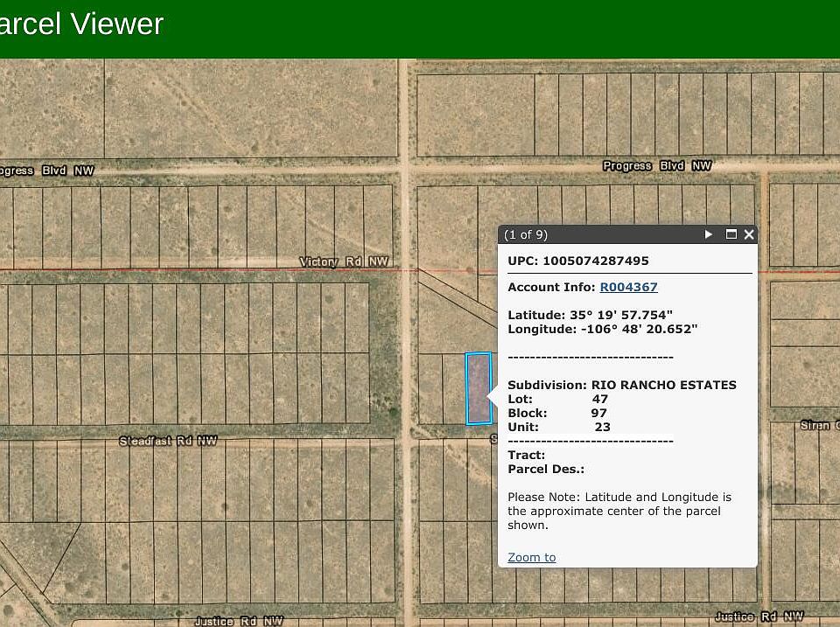Click Progress Blvd NW label on the right
This screenshot has width=840, height=627.
pos(657,166)
